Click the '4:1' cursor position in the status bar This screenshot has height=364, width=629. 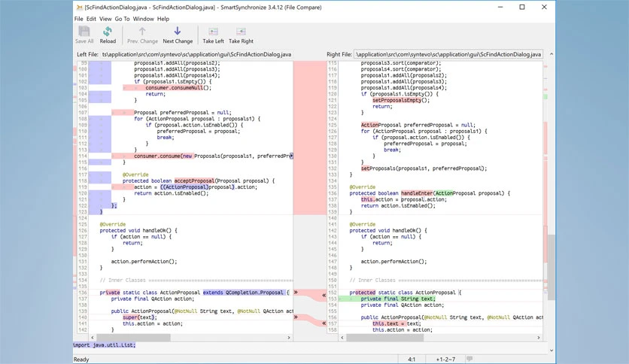coord(412,359)
